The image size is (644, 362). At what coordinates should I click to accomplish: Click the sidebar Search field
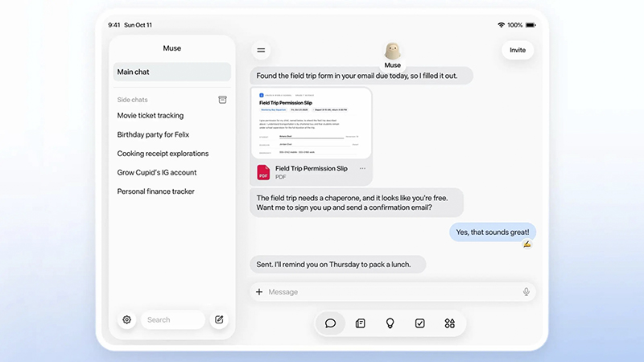(173, 319)
